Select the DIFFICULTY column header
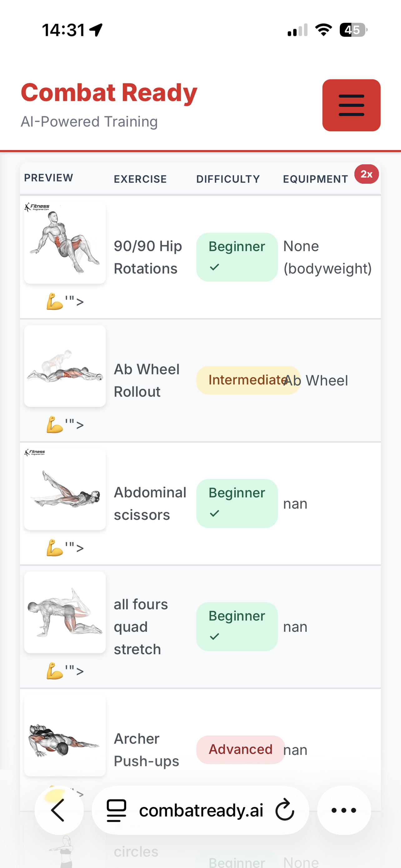401x868 pixels. tap(228, 179)
